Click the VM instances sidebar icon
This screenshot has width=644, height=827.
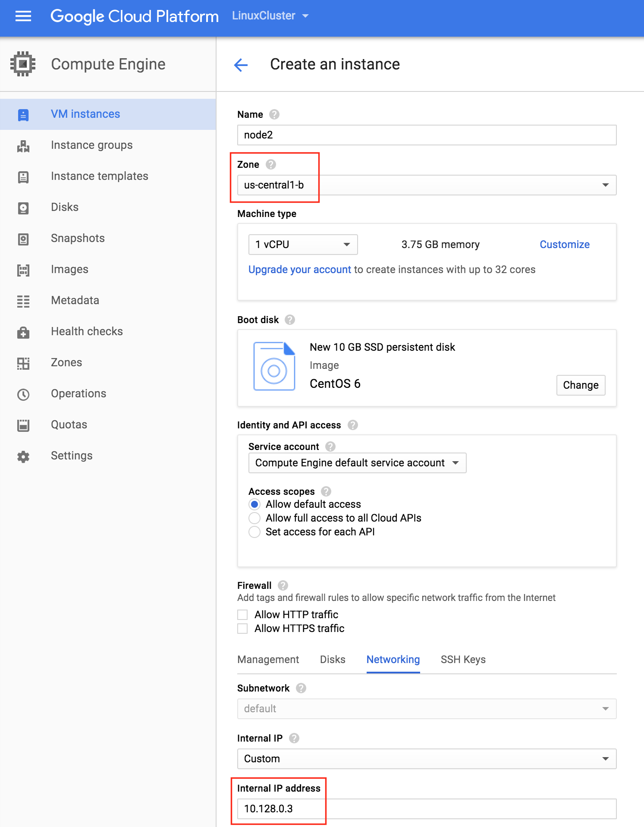tap(23, 115)
